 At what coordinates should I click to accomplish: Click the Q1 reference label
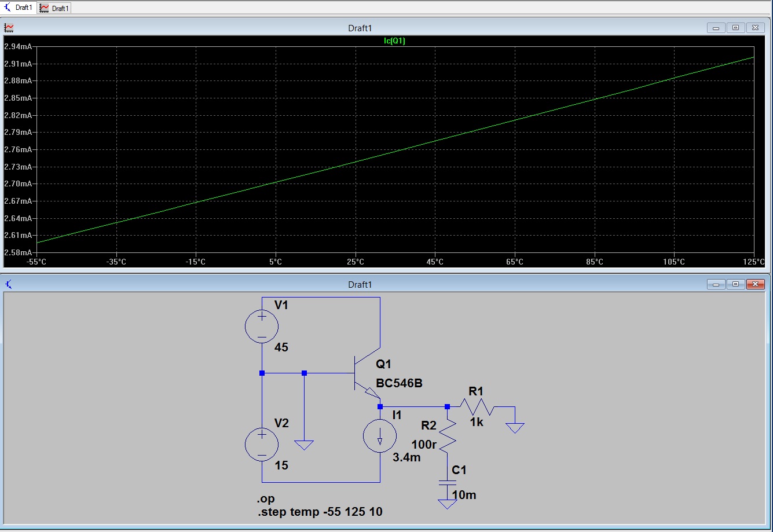tap(383, 364)
